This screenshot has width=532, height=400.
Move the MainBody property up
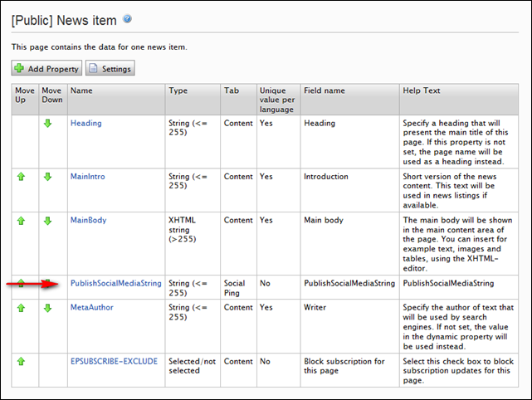(21, 221)
